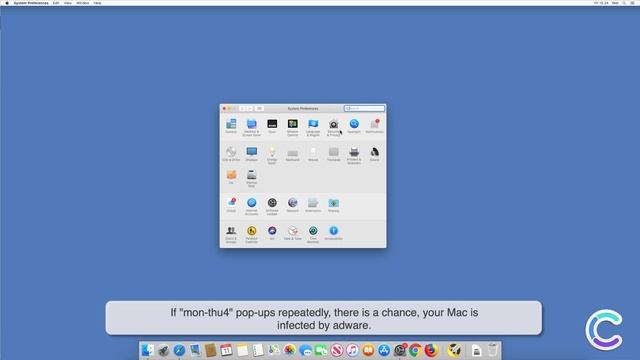Open Finder from the Dock

point(148,350)
